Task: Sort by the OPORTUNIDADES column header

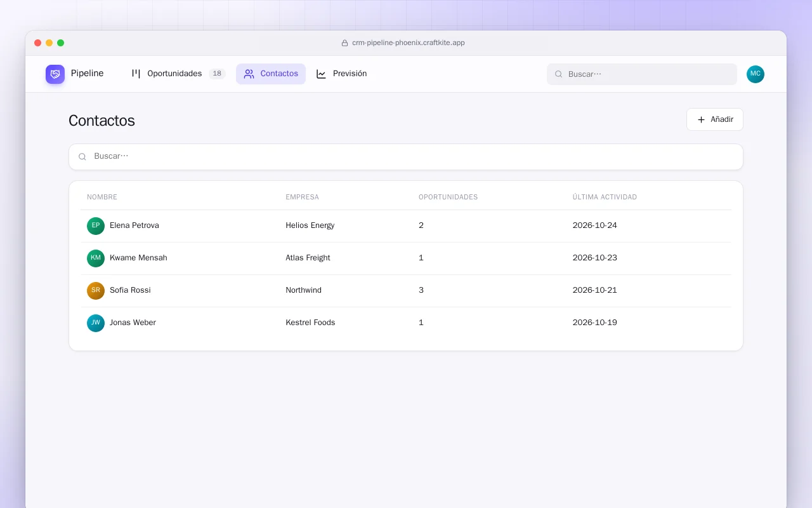Action: (448, 197)
